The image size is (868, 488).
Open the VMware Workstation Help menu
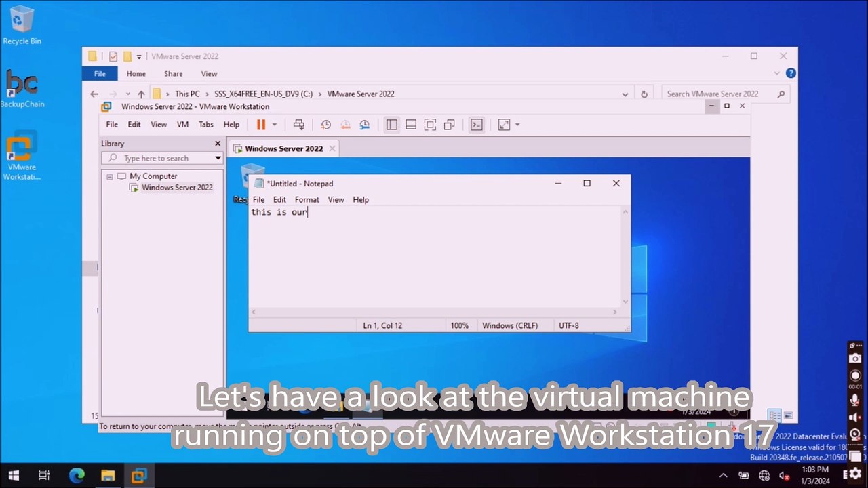[231, 125]
